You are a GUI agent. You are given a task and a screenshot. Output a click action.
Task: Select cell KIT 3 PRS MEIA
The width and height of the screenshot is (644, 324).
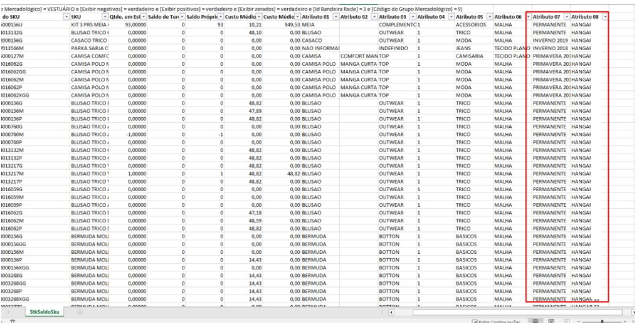90,24
